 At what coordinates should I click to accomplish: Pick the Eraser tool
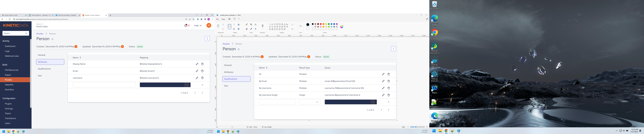(247, 29)
